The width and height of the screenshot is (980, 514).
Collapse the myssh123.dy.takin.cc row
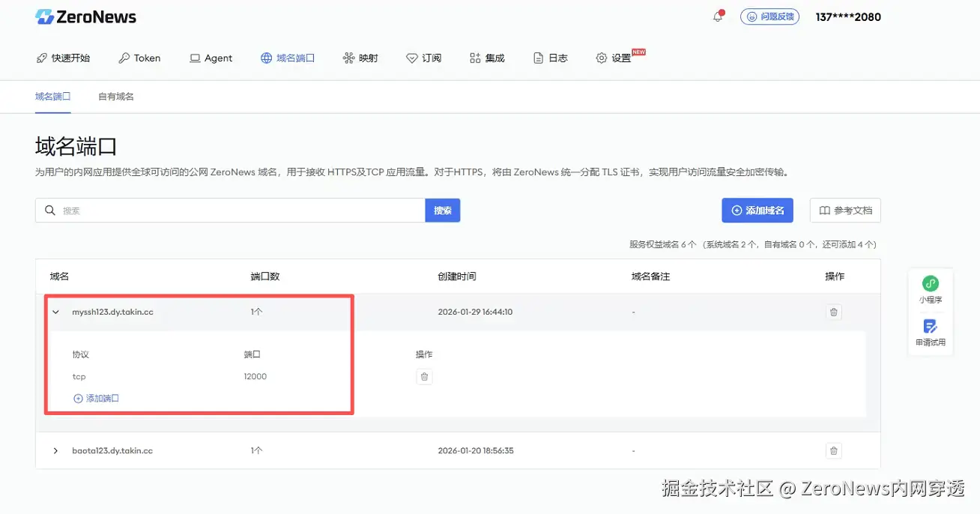coord(55,312)
